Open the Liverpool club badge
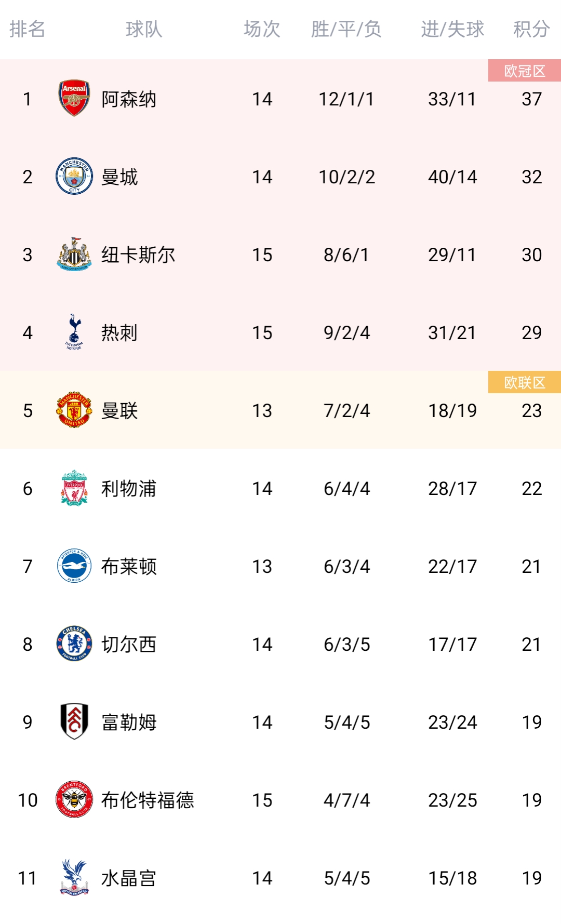Screen dimensions: 561x924 pos(74,488)
